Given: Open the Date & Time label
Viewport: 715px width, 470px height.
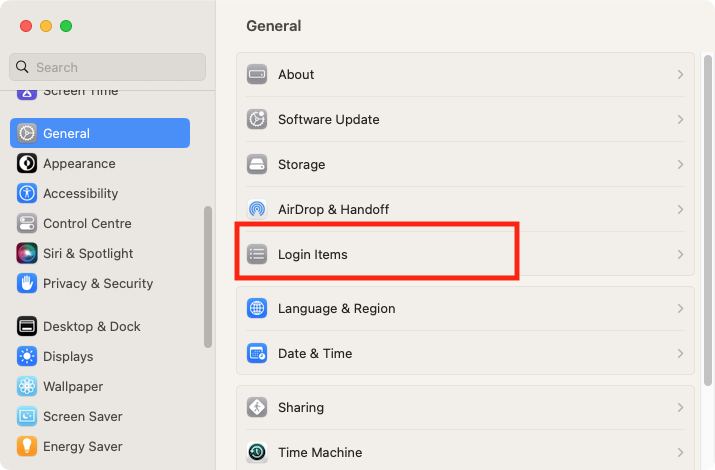Looking at the screenshot, I should pos(315,354).
